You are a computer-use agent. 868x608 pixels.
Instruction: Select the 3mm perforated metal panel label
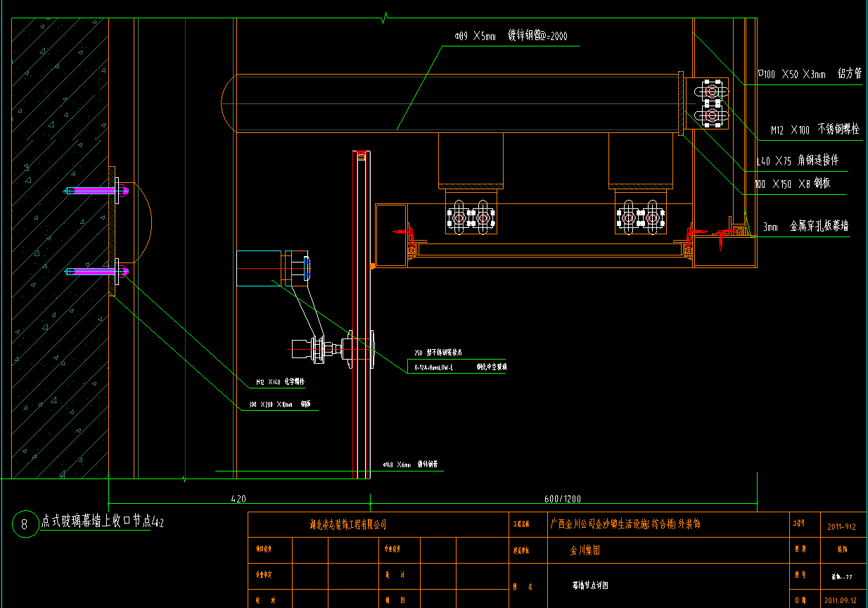807,227
